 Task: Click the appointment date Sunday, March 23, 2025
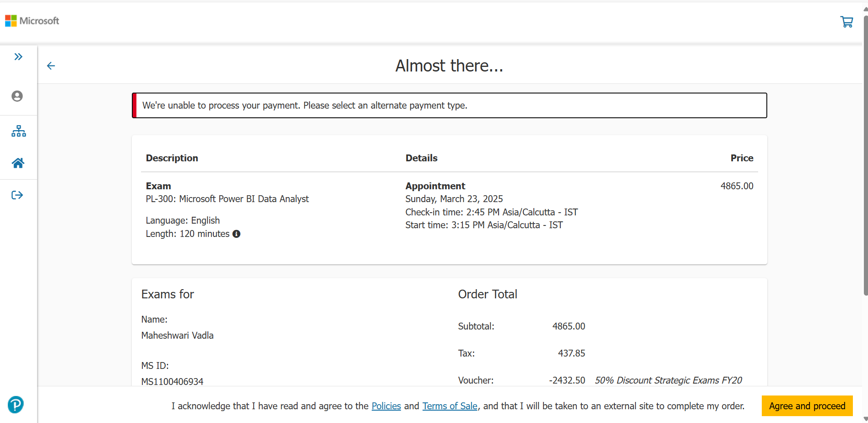454,199
